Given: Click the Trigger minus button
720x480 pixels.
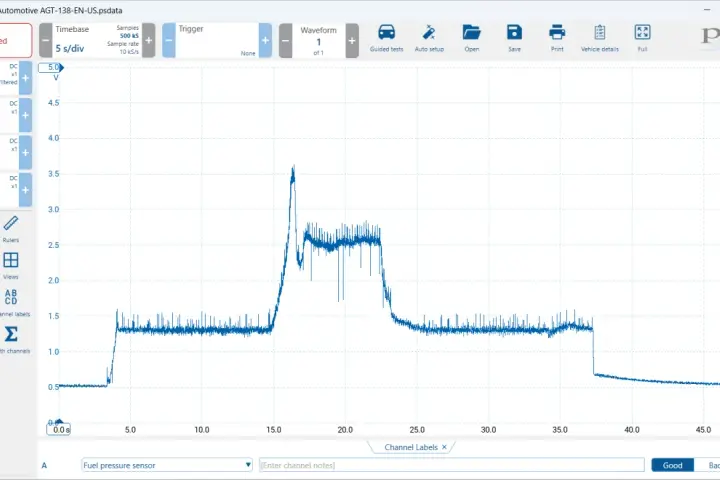Looking at the screenshot, I should point(169,40).
